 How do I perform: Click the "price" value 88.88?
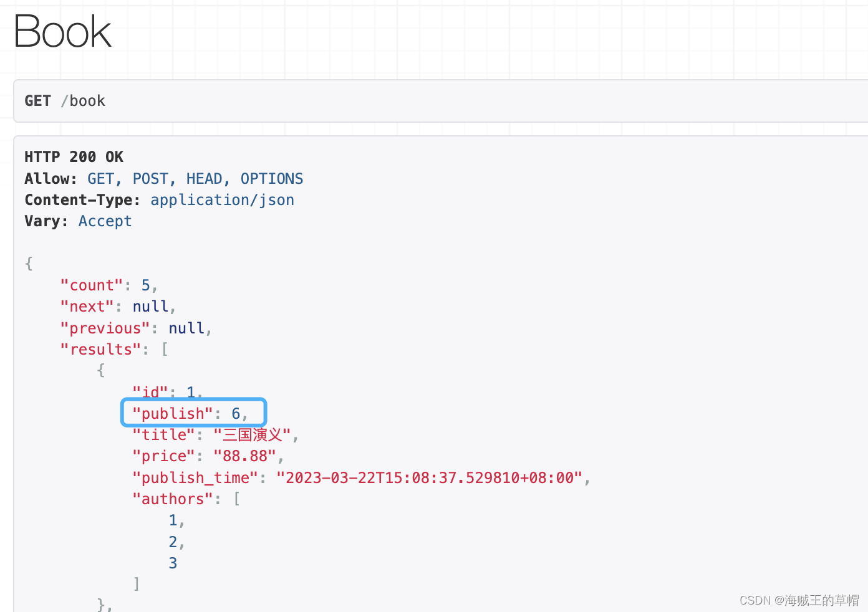(x=244, y=456)
